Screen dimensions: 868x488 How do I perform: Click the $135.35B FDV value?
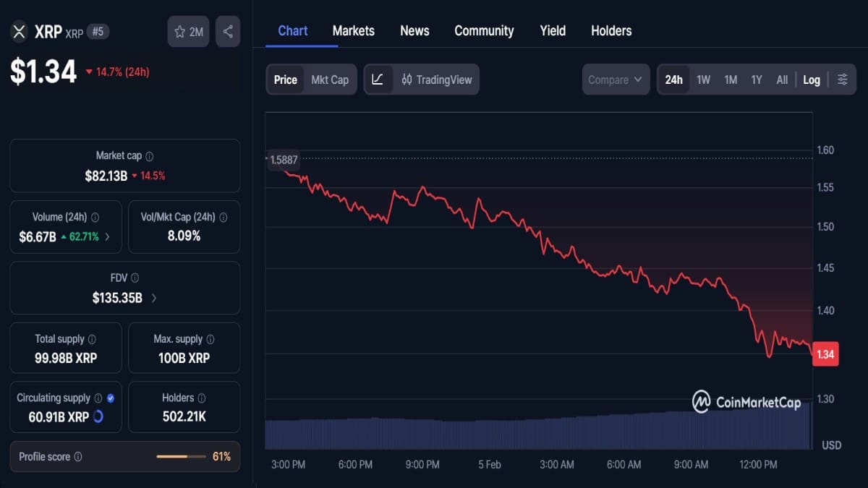coord(117,297)
